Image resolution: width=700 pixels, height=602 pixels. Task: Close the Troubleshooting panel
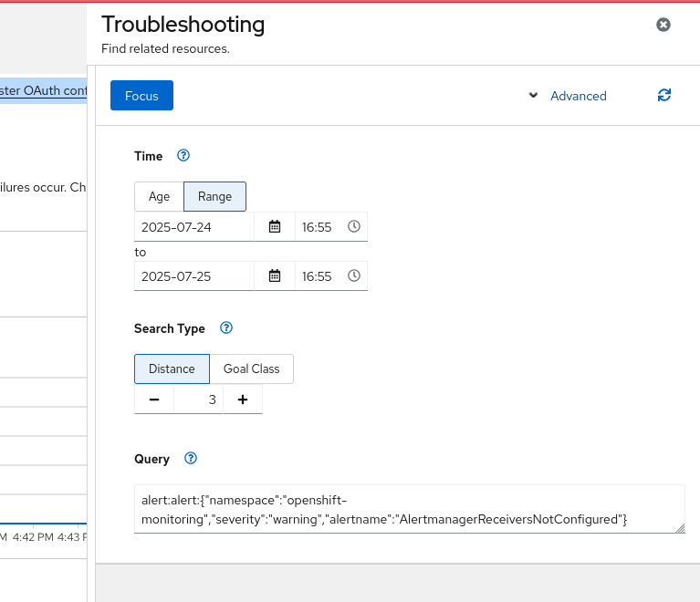pyautogui.click(x=663, y=25)
